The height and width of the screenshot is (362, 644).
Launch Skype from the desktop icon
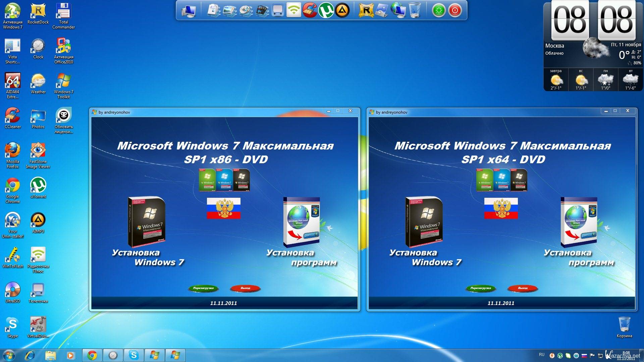pos(12,327)
